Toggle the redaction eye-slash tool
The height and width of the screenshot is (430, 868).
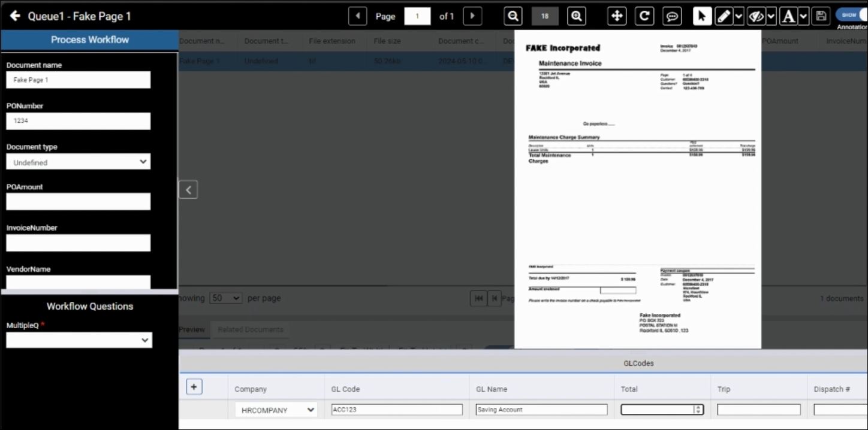pyautogui.click(x=756, y=16)
